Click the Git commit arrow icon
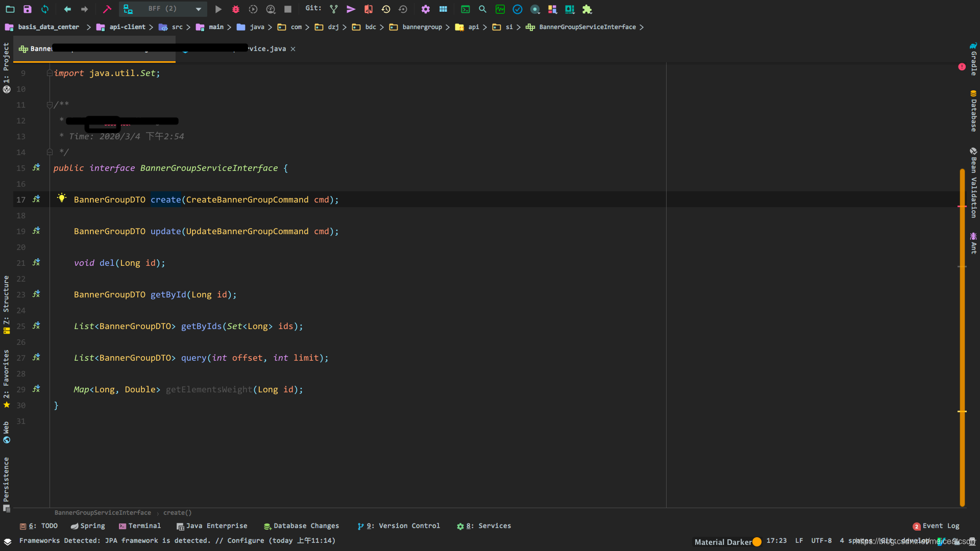Viewport: 980px width, 551px height. (351, 9)
